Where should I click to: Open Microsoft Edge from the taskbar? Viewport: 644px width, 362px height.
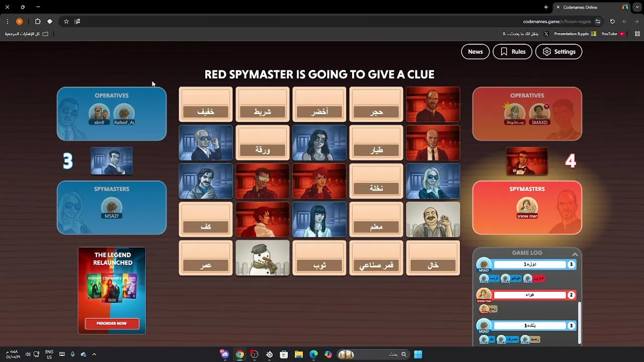tap(313, 354)
